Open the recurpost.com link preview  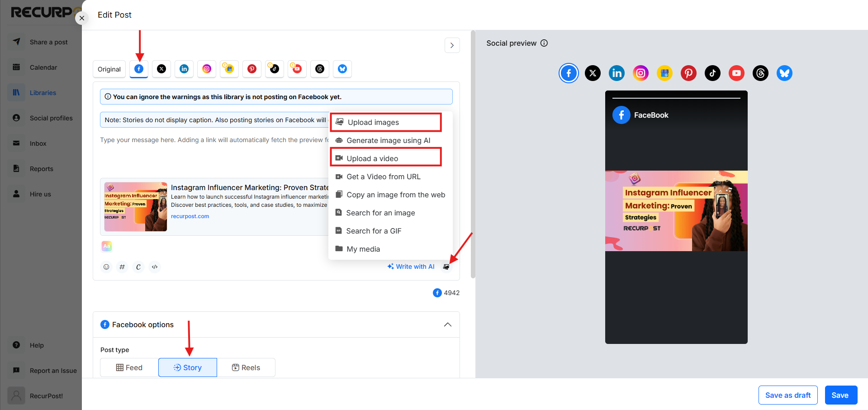(190, 216)
